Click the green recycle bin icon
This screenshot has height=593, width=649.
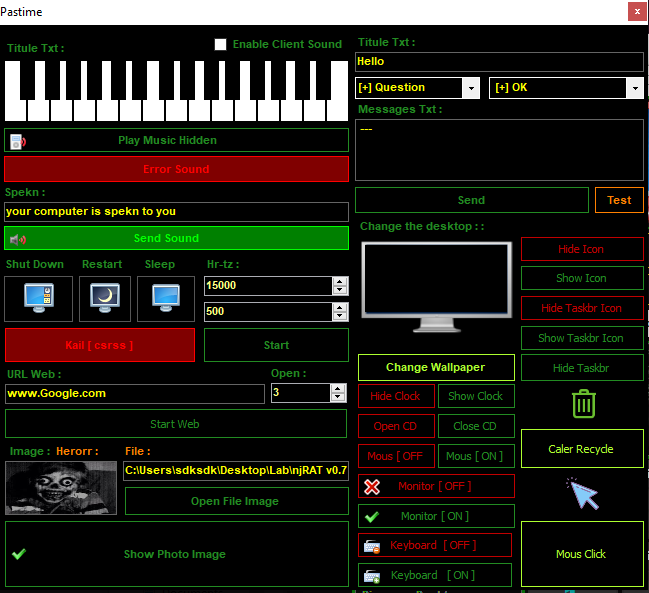pyautogui.click(x=583, y=404)
